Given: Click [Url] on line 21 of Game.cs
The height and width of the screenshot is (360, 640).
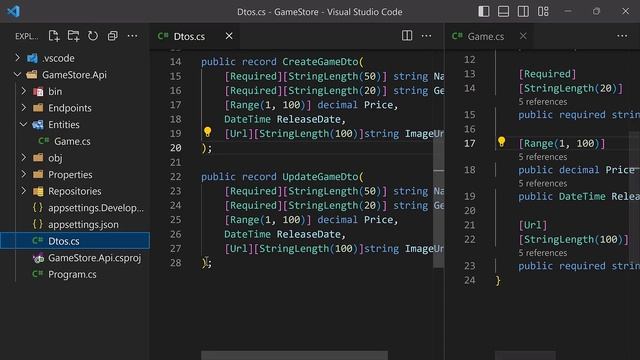Looking at the screenshot, I should pyautogui.click(x=533, y=225).
